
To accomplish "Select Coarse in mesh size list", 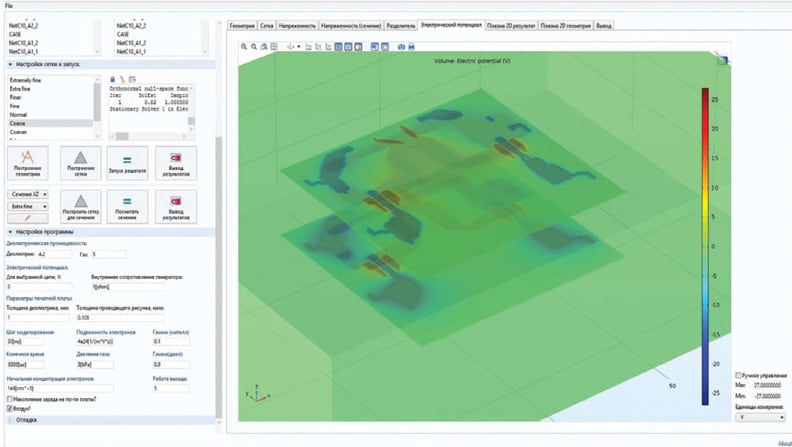I will point(51,123).
